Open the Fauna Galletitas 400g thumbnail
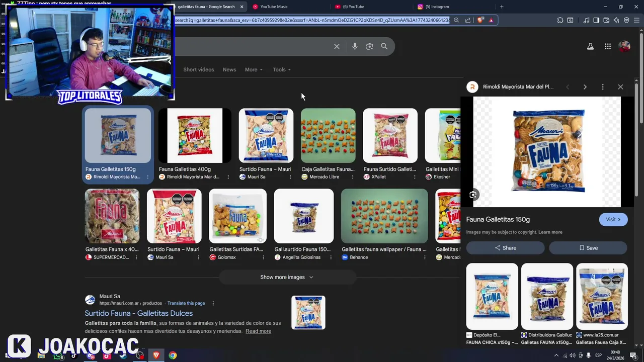644x362 pixels. [x=195, y=136]
